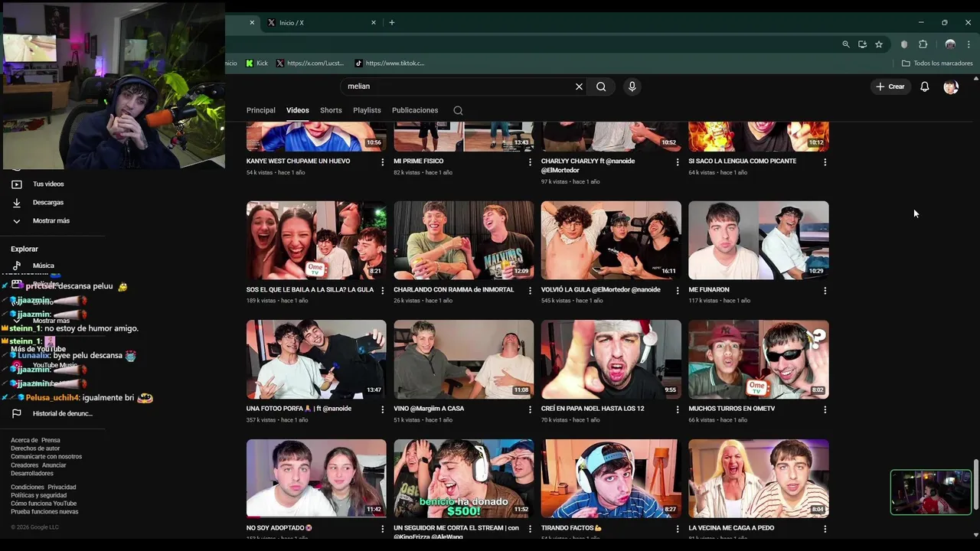Open options for 'NO SOY ADOPTADO'
The width and height of the screenshot is (980, 551).
[x=382, y=529]
